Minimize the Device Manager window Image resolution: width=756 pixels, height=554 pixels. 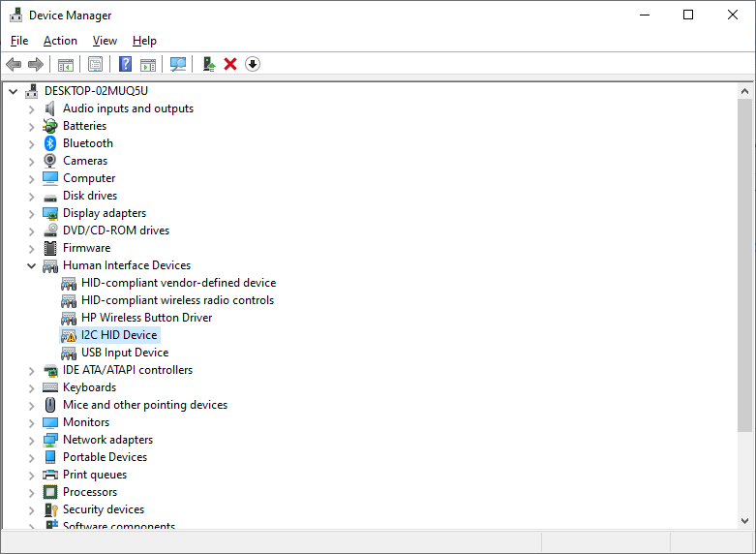tap(645, 15)
